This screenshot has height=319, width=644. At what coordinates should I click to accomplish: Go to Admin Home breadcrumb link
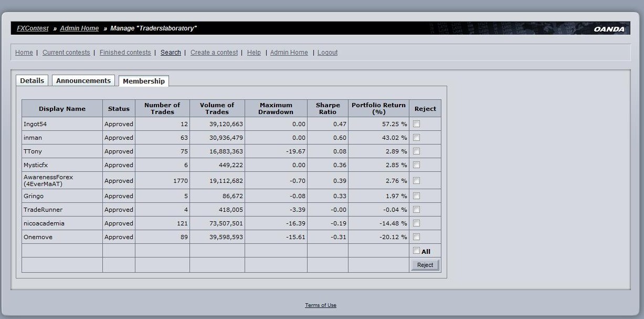coord(79,28)
